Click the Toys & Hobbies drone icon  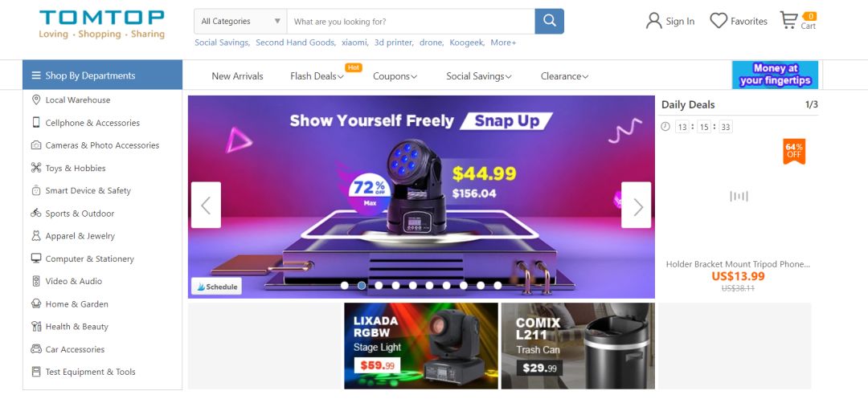pos(36,168)
